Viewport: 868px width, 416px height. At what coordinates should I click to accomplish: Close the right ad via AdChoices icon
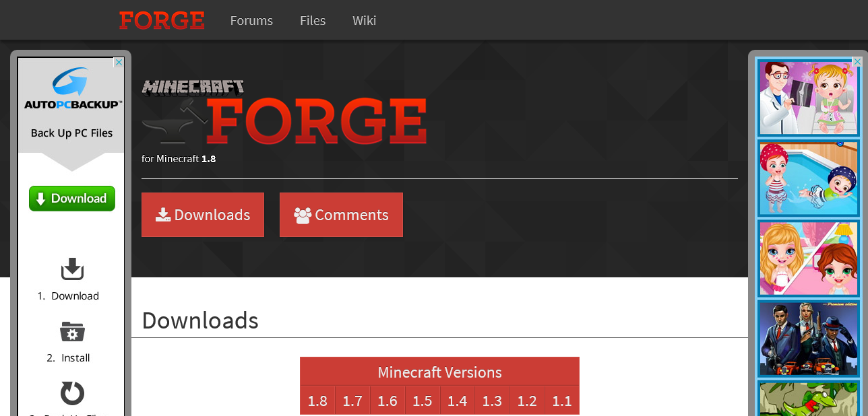coord(857,62)
